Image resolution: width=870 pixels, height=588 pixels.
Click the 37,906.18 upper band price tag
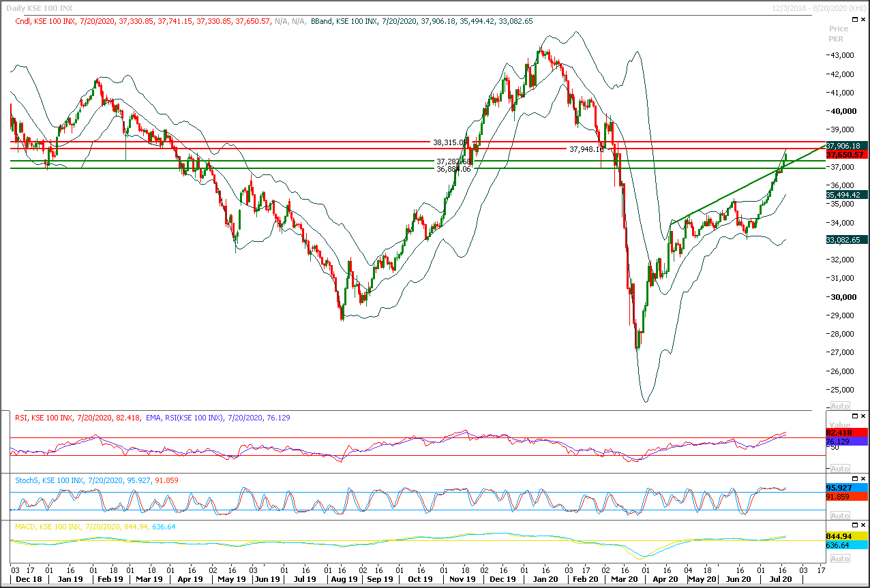[x=846, y=146]
